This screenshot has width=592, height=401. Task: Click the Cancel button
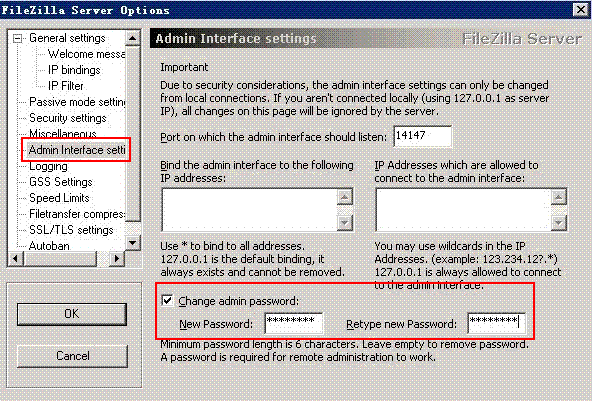point(72,356)
